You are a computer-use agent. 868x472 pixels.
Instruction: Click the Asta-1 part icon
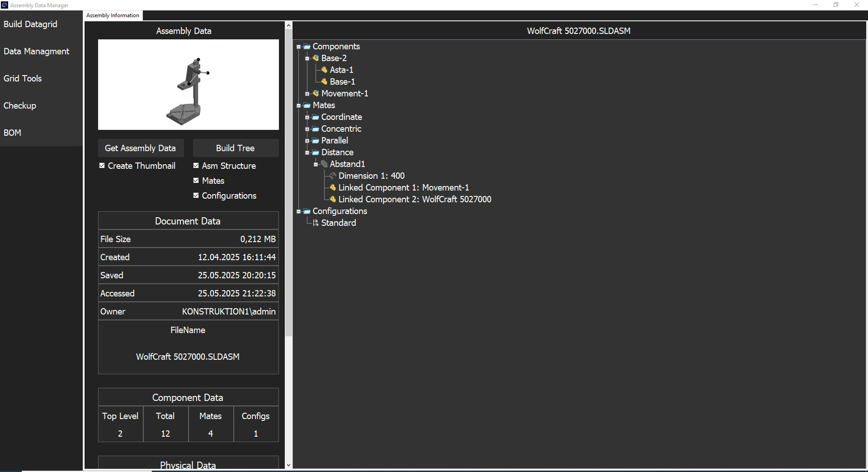[324, 70]
